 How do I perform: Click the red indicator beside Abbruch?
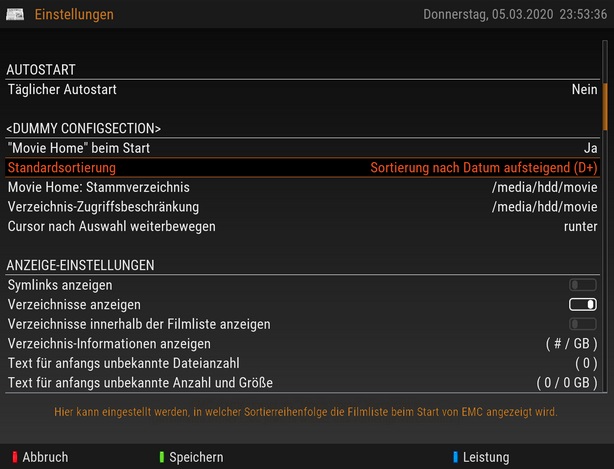coord(14,457)
